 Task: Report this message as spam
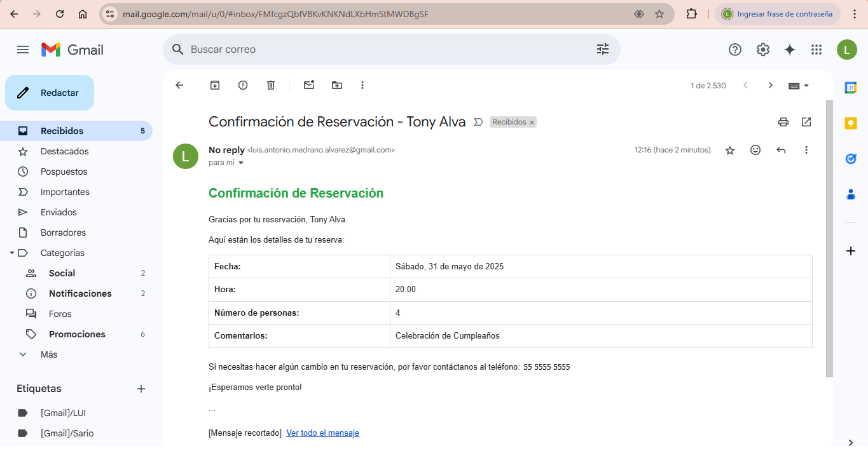(242, 84)
